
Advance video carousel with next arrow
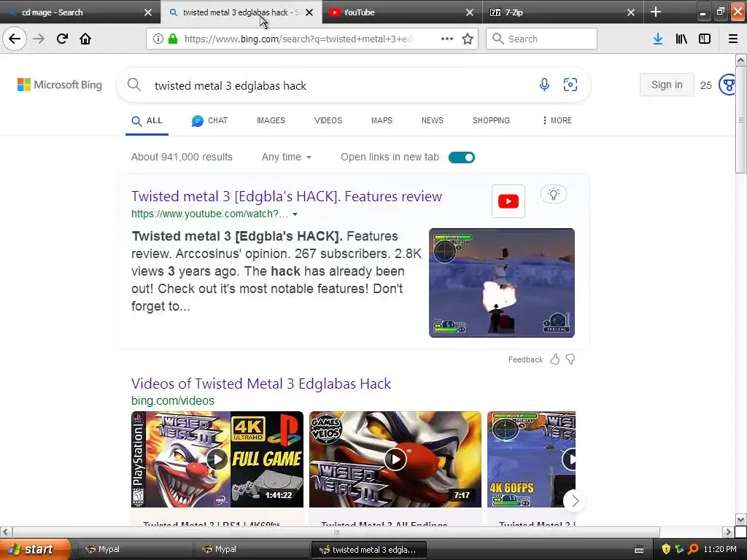click(x=575, y=500)
